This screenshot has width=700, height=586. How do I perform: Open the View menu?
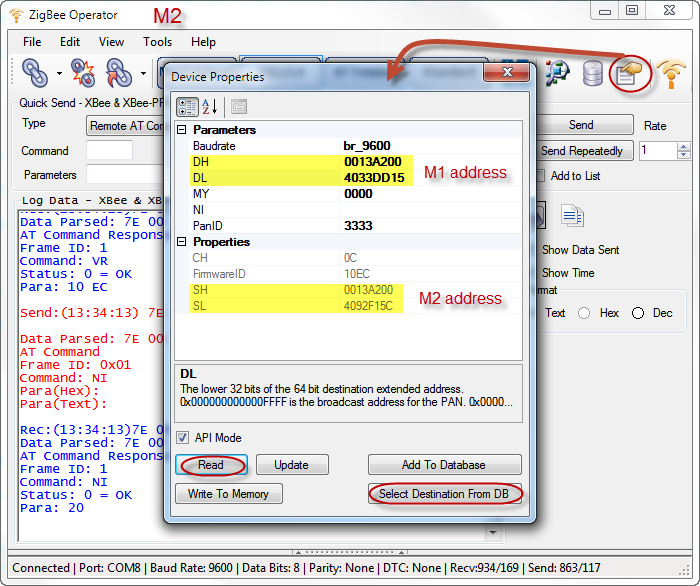(x=111, y=42)
